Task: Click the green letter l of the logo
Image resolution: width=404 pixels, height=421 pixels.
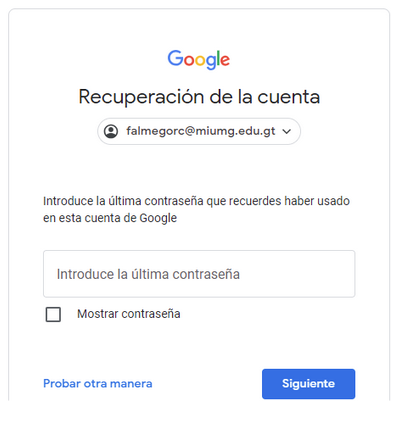Action: (218, 58)
